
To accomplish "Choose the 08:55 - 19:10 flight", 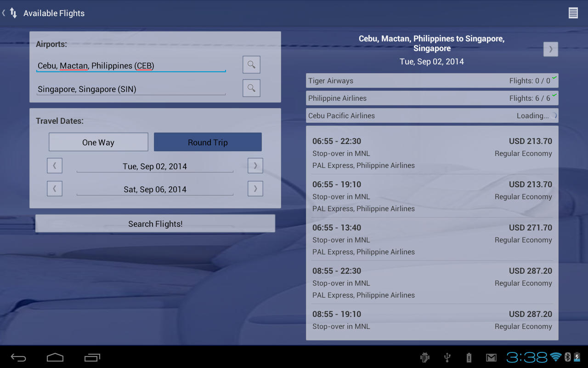I will coord(432,322).
